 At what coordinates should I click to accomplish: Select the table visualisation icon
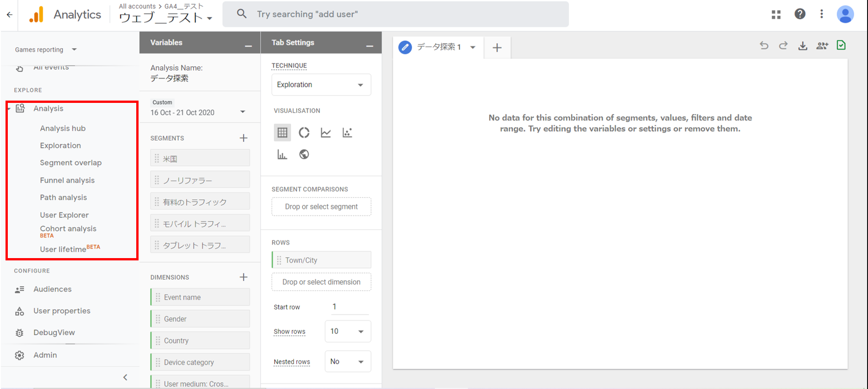click(282, 133)
